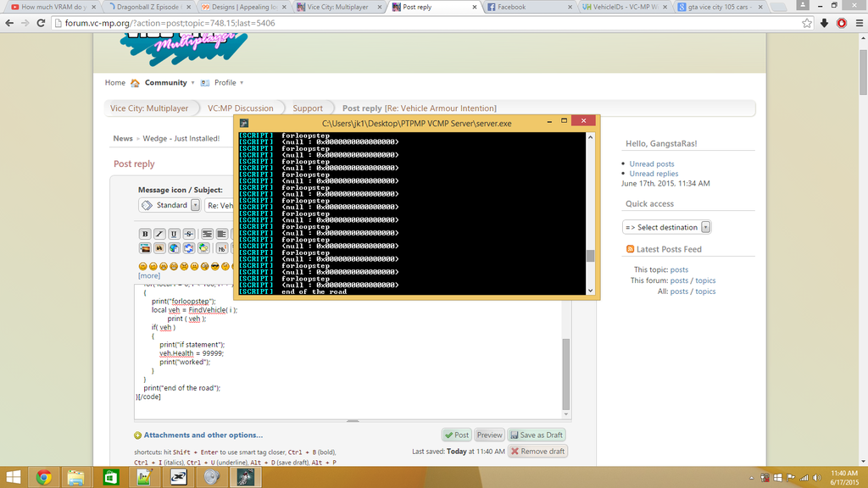Go back in Chrome browser
The height and width of the screenshot is (488, 868).
9,23
